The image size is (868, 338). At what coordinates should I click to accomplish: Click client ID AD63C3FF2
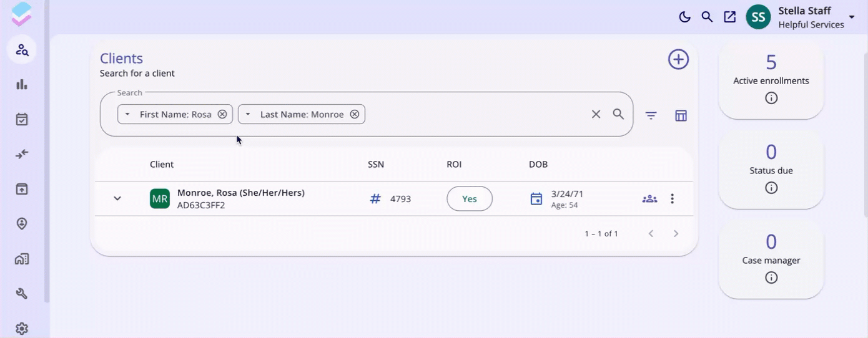pos(201,205)
